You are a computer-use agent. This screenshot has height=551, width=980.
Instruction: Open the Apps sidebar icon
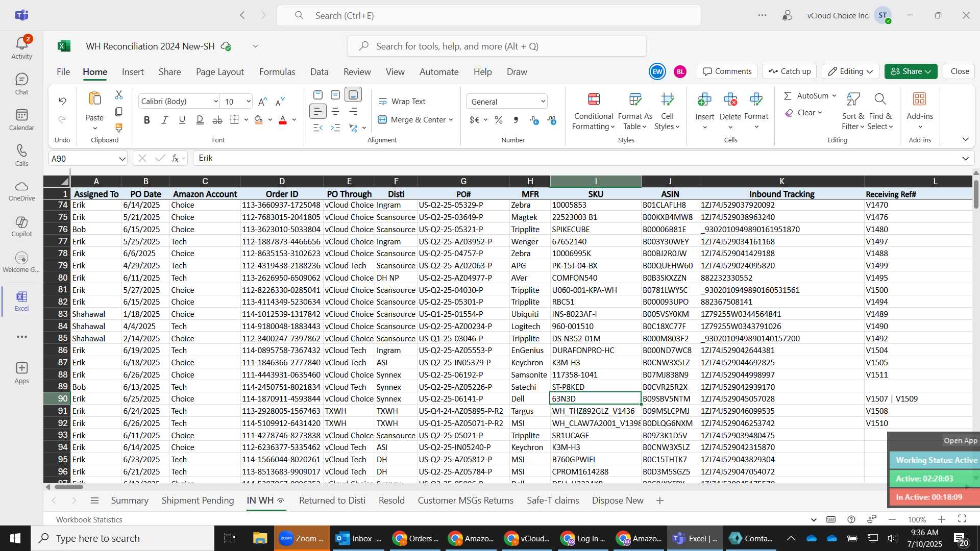click(21, 373)
